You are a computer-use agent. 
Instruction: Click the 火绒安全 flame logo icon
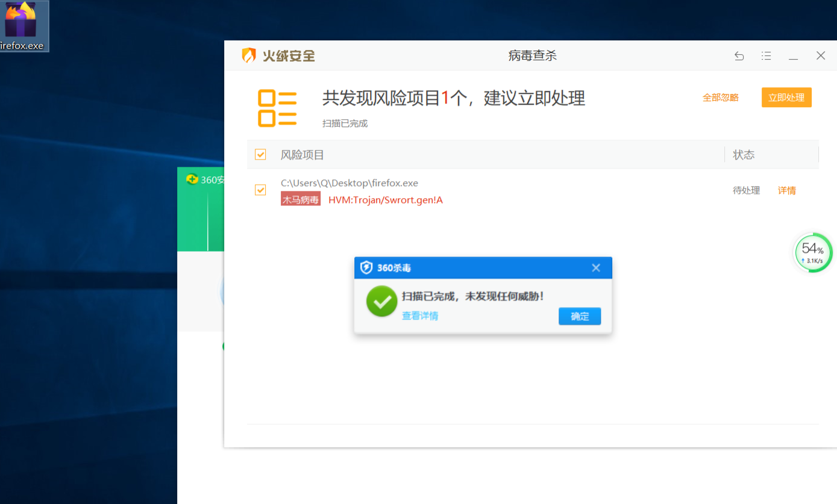pyautogui.click(x=249, y=55)
